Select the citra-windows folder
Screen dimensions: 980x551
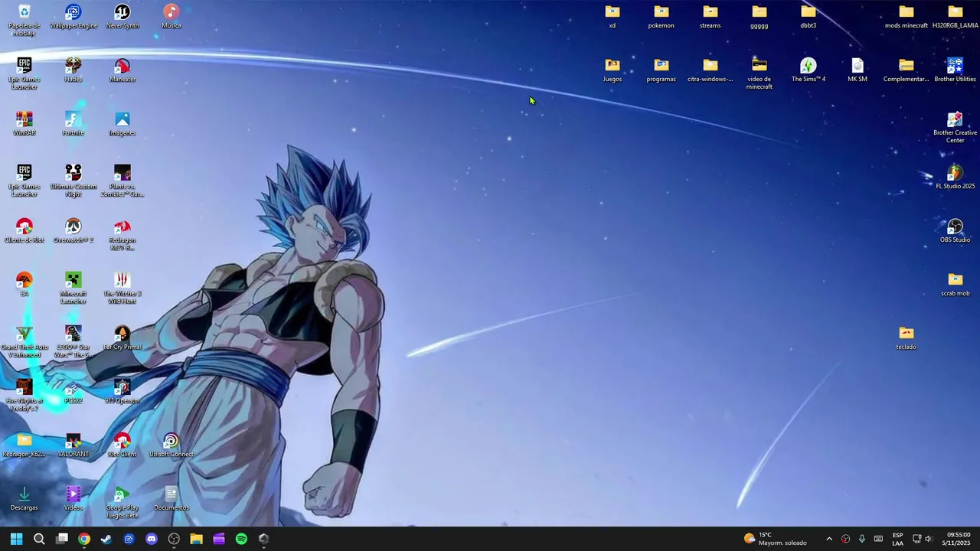(710, 70)
